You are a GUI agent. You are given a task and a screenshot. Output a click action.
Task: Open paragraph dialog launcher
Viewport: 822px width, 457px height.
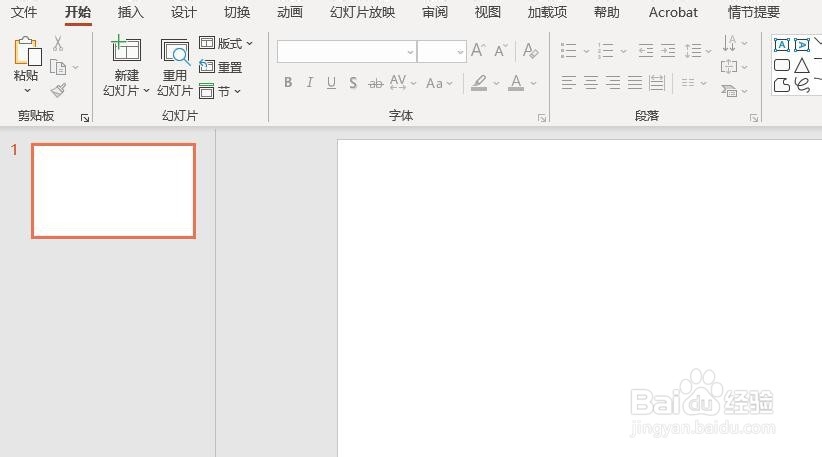click(x=754, y=118)
